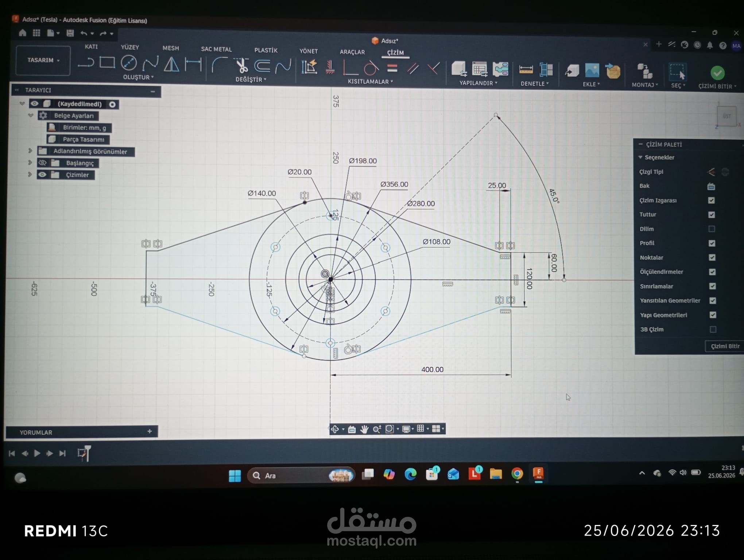The image size is (744, 560).
Task: Click the green Çizimi Bitir checkmark
Action: click(x=717, y=73)
